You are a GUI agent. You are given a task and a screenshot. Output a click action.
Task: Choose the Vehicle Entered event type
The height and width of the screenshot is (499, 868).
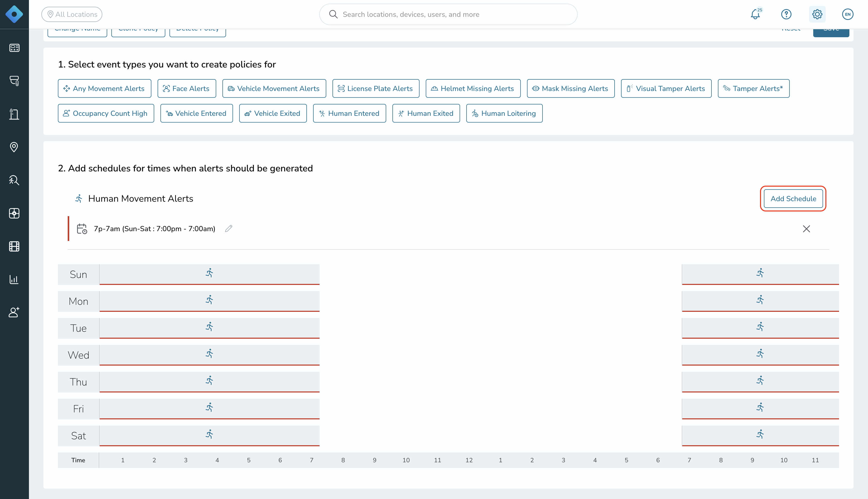pos(197,114)
